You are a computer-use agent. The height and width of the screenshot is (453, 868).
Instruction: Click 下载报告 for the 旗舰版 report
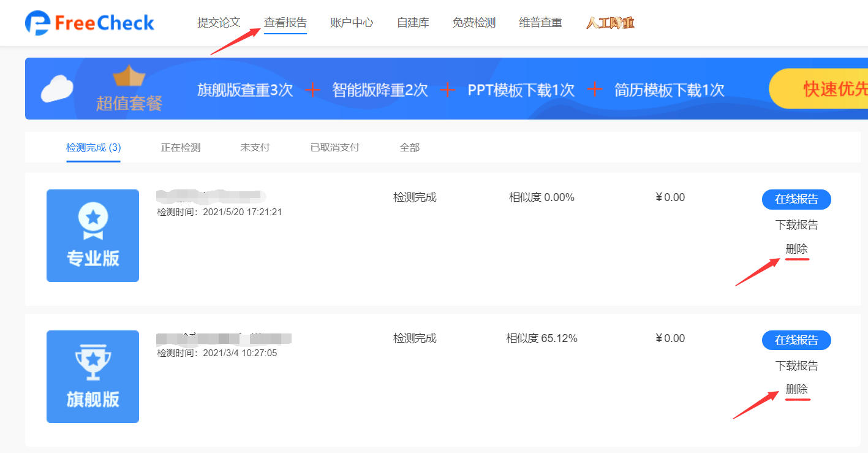point(797,366)
